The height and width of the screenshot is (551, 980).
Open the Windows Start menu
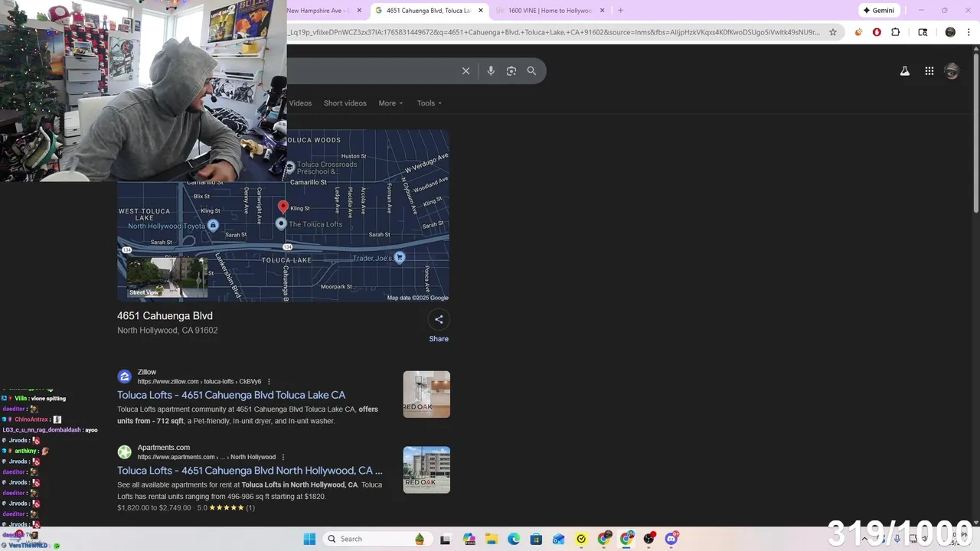[x=309, y=539]
